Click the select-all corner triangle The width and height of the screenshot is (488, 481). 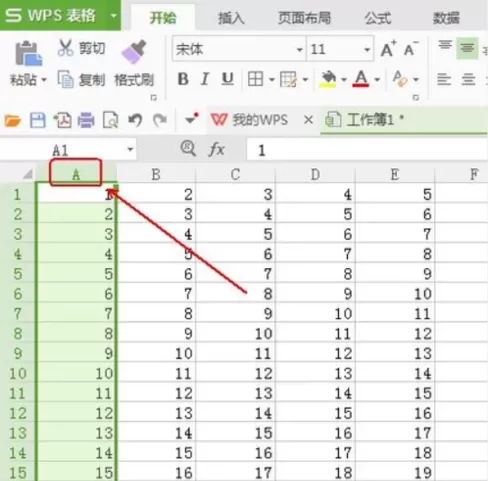point(28,174)
